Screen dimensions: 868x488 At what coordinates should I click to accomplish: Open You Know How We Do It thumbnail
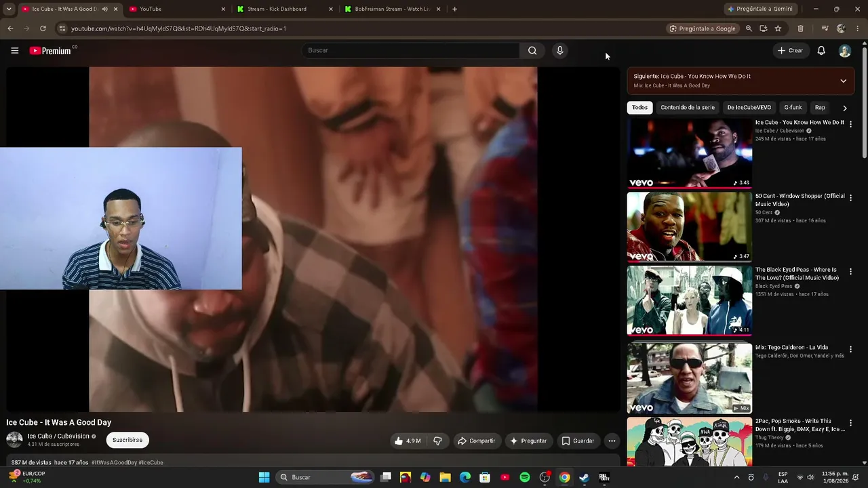(x=690, y=153)
